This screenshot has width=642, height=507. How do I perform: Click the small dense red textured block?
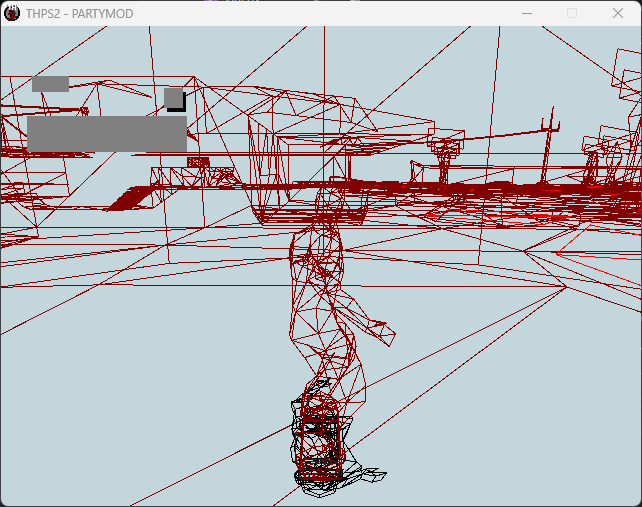pyautogui.click(x=198, y=162)
